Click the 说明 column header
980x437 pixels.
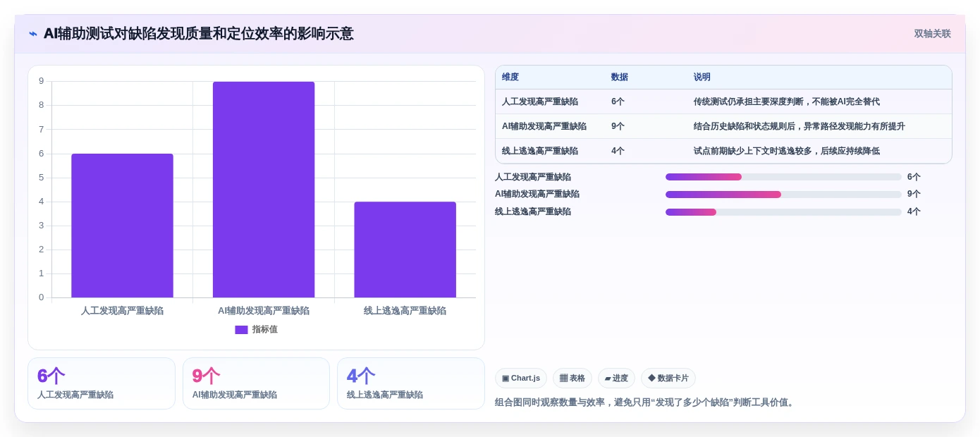(x=702, y=77)
